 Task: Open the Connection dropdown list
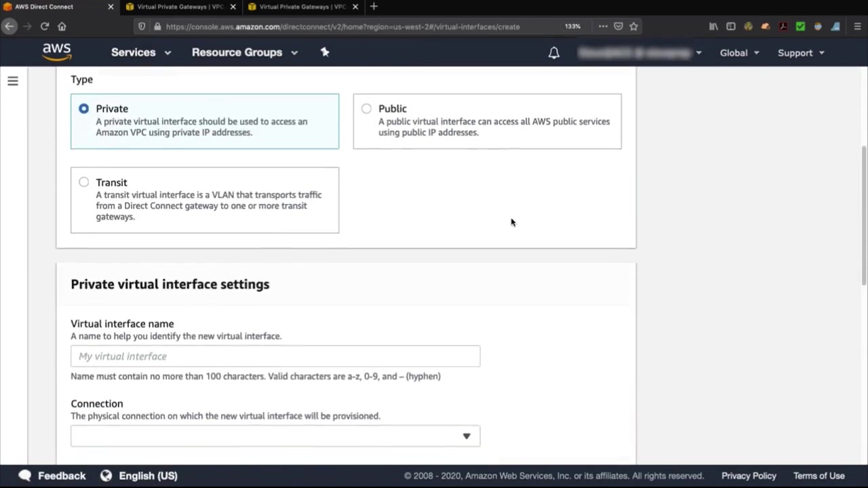(275, 436)
